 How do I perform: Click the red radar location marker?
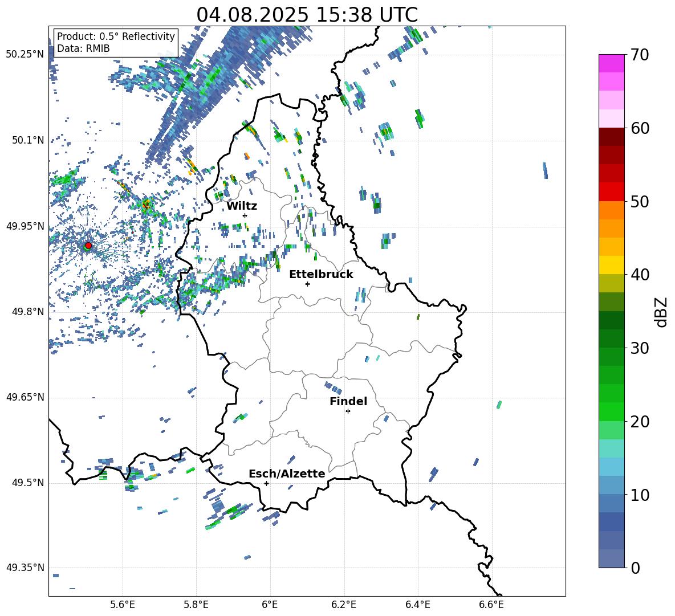[88, 246]
